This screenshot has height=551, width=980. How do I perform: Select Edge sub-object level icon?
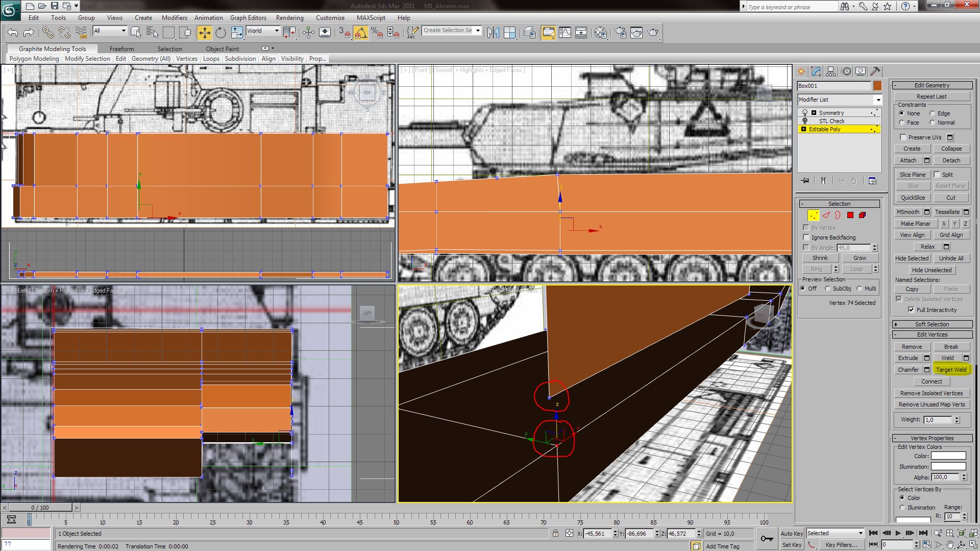[826, 215]
